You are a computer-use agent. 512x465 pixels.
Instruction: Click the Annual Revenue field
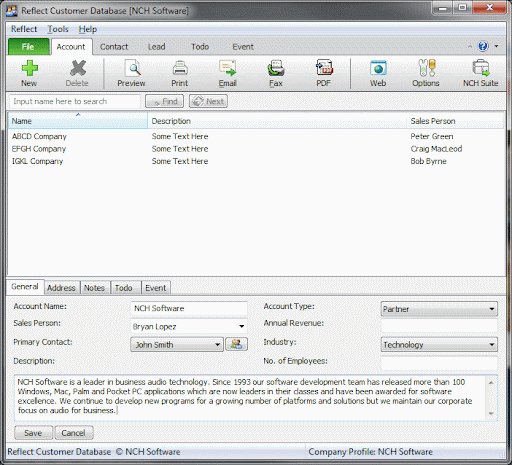439,325
